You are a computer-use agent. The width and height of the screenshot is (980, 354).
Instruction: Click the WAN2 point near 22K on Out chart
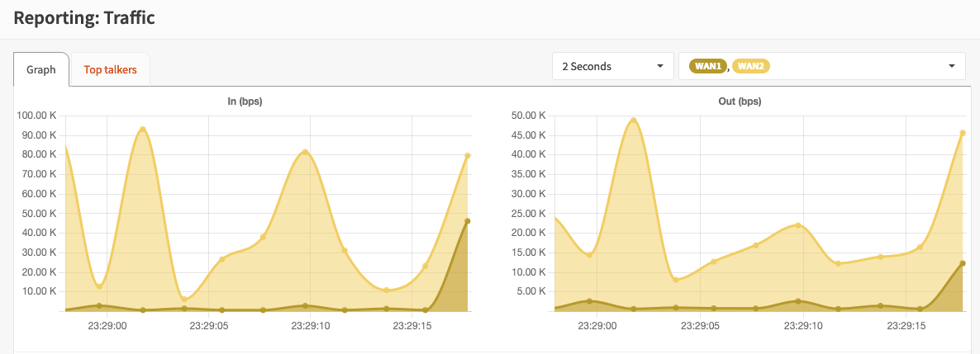798,224
